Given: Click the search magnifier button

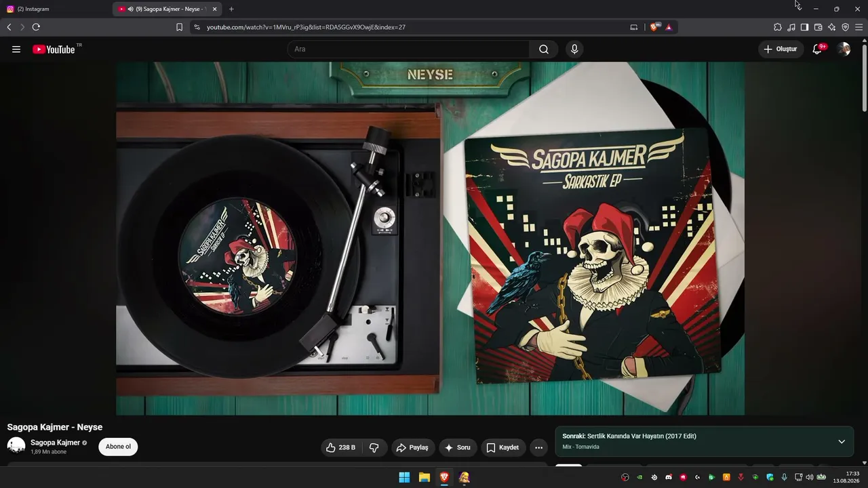Looking at the screenshot, I should click(x=544, y=49).
